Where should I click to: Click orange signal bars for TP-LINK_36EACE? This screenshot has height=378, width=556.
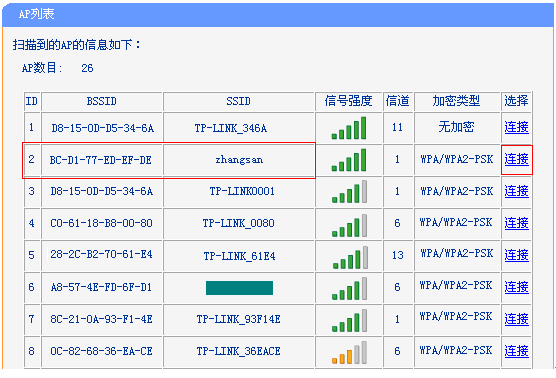coord(349,352)
